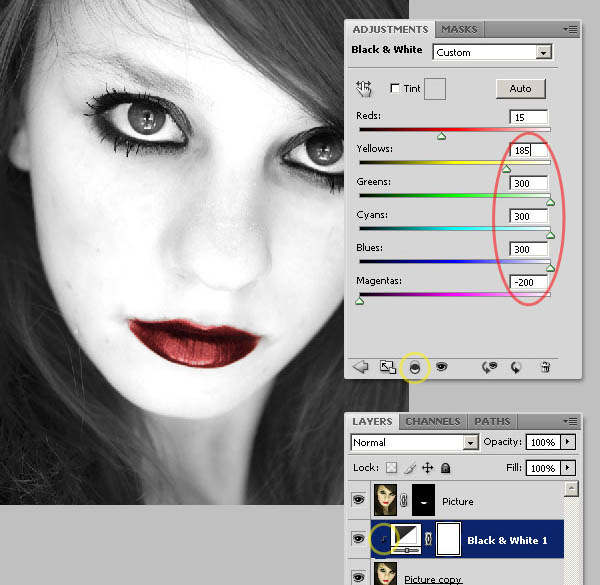The height and width of the screenshot is (585, 600).
Task: Hide the Black & White 1 layer
Action: (x=358, y=539)
